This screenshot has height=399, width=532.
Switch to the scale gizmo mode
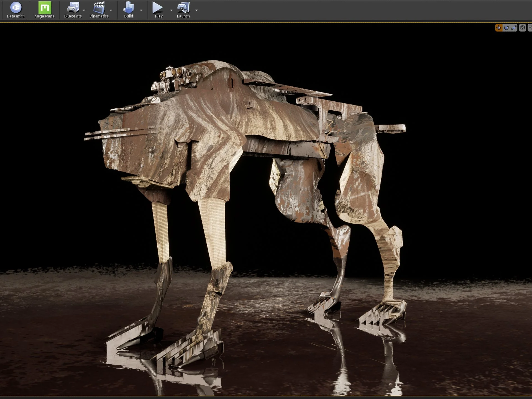point(514,28)
